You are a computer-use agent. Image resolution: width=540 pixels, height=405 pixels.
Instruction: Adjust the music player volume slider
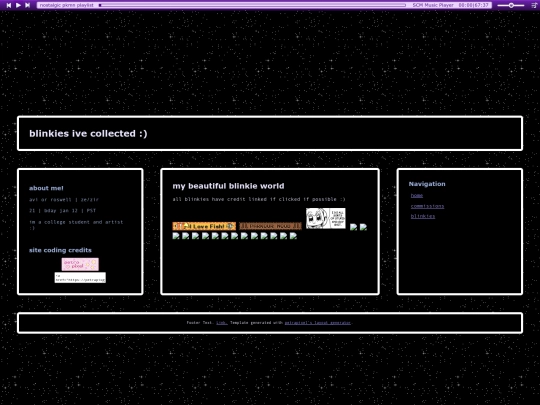point(511,5)
